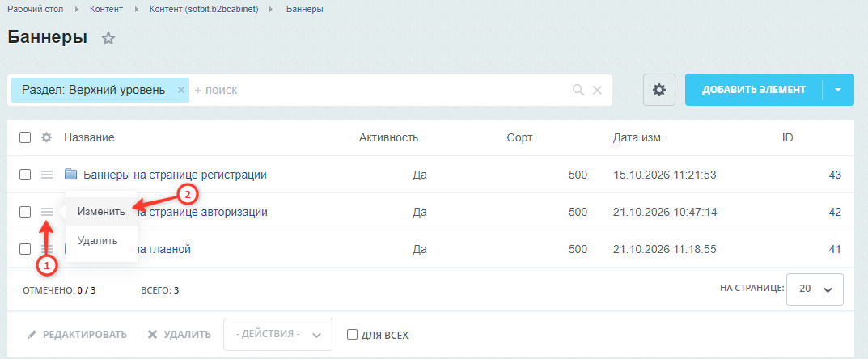Click the search magnifier icon
868x359 pixels.
578,91
